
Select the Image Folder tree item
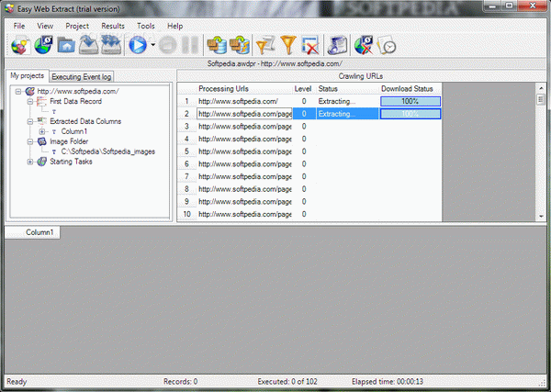[69, 141]
